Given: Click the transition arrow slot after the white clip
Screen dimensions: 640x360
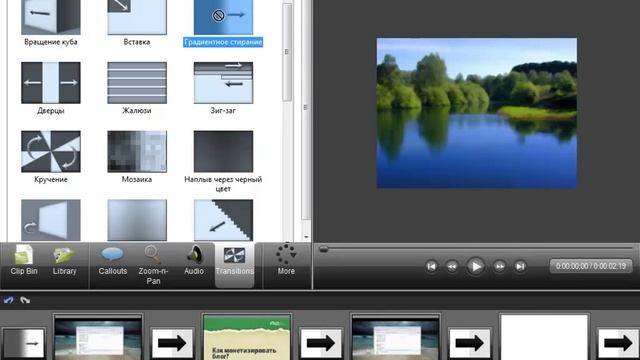Looking at the screenshot, I should [618, 344].
